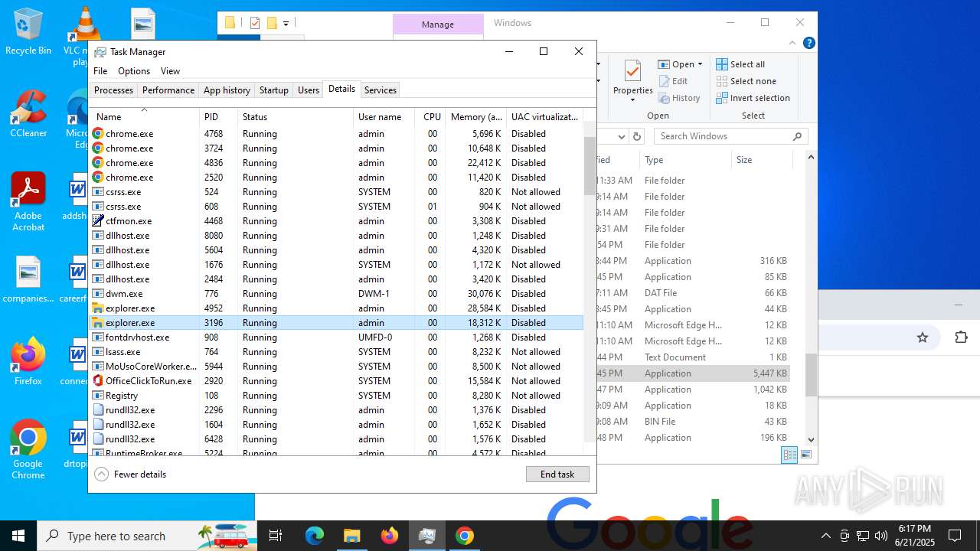Click the Windows Start button

click(18, 536)
